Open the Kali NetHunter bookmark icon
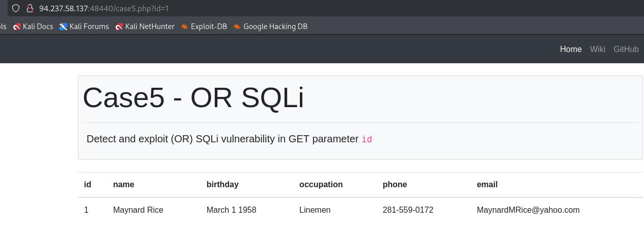Viewport: 644px width, 226px height. tap(120, 27)
